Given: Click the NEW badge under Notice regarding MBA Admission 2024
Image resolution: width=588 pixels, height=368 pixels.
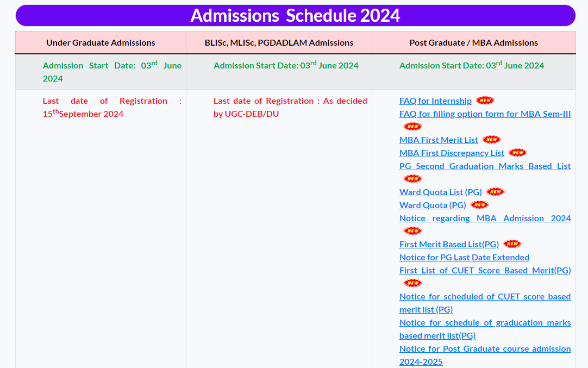Looking at the screenshot, I should (413, 230).
